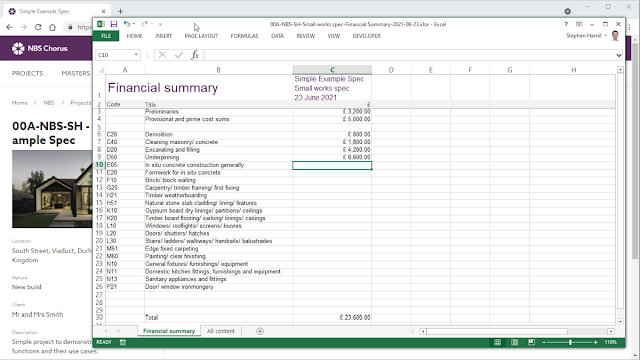Close the Simple Example Spec browser tab

coord(103,11)
